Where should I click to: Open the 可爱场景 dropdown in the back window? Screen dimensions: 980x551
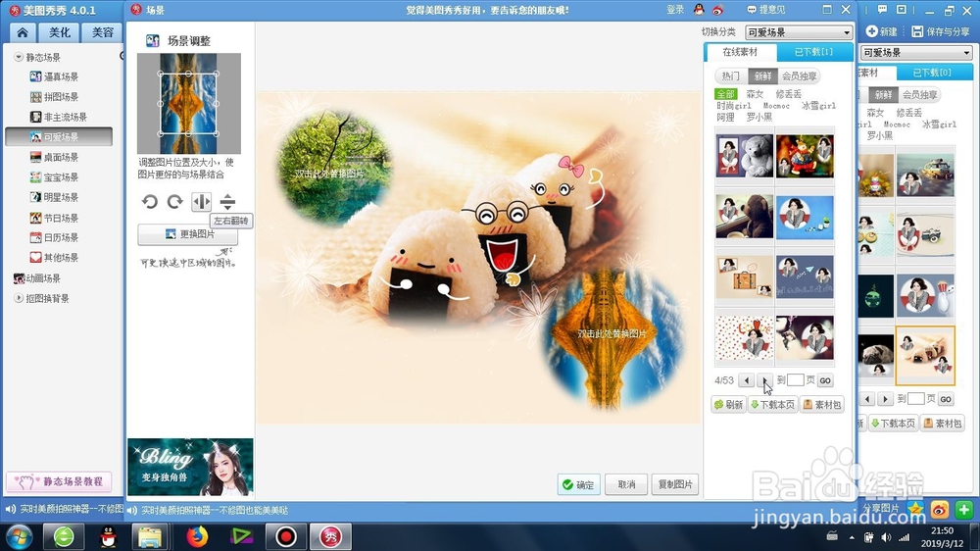915,53
